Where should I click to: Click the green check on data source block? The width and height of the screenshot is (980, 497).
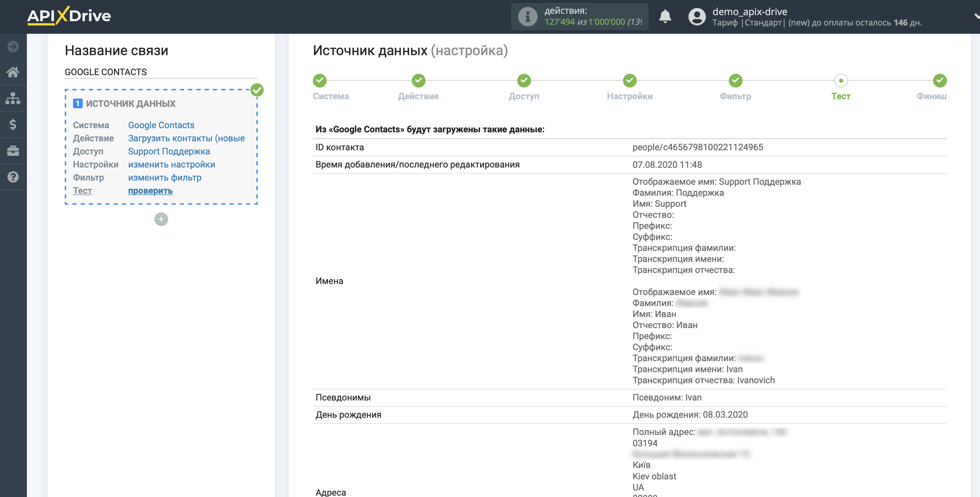coord(257,90)
